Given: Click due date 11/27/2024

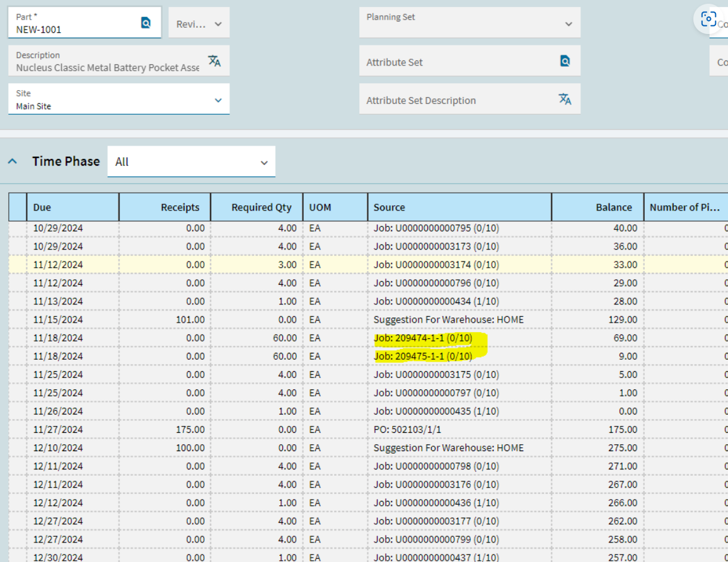Looking at the screenshot, I should [x=58, y=429].
